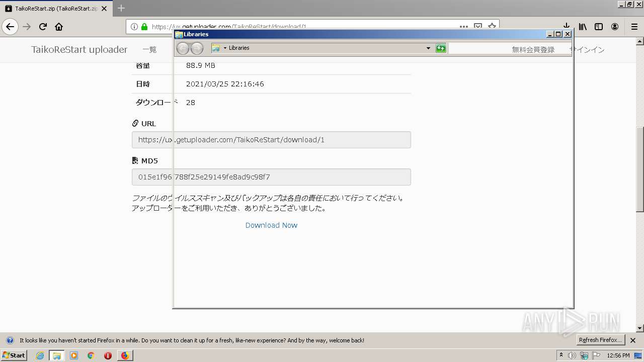644x362 pixels.
Task: Open the volume speaker tray icon
Action: pyautogui.click(x=572, y=355)
